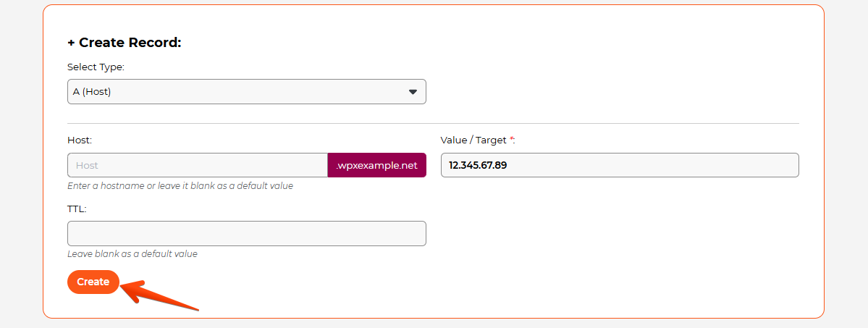The height and width of the screenshot is (328, 868).
Task: Click the orange Create button
Action: (93, 282)
